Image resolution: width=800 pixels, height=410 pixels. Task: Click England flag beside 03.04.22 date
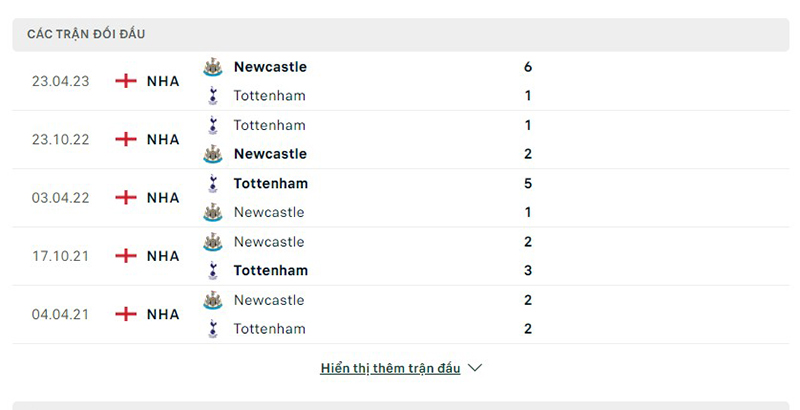[126, 198]
